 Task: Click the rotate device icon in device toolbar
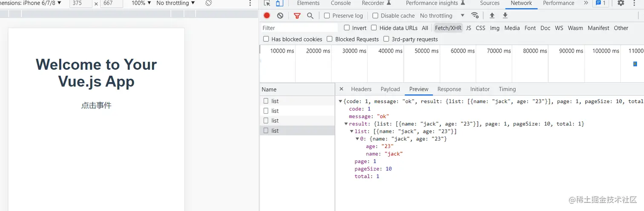point(208,3)
